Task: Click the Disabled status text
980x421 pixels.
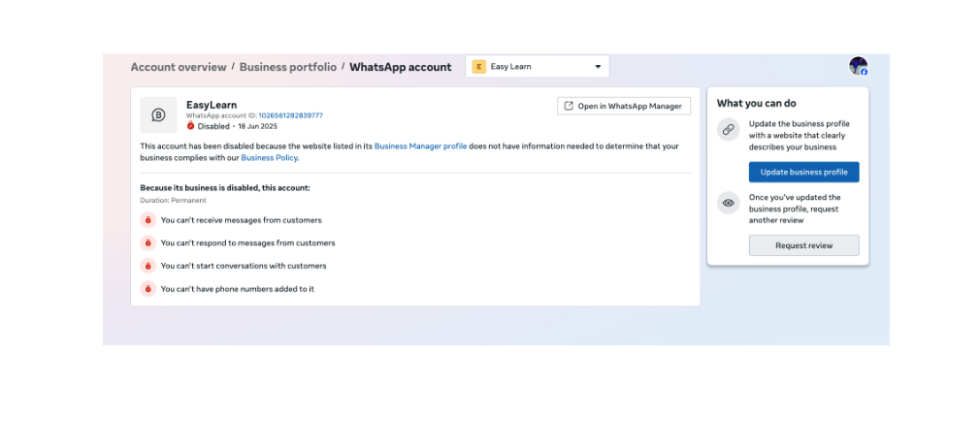Action: tap(213, 126)
